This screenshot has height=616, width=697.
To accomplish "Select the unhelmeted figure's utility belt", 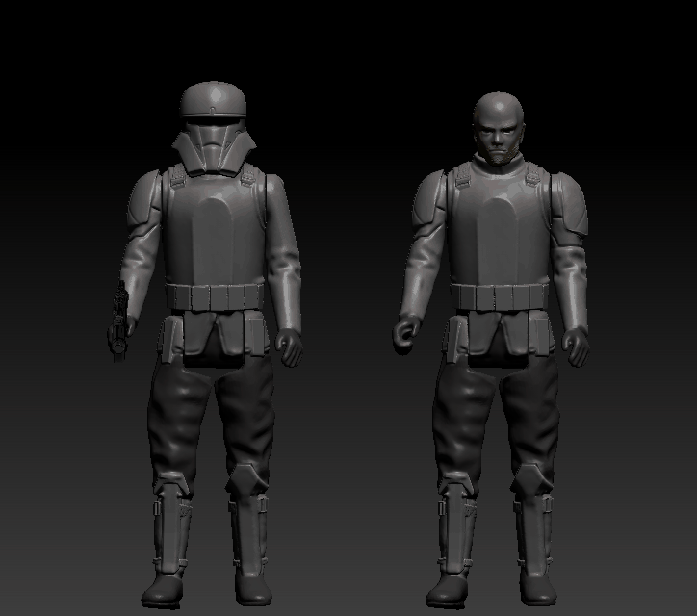I will point(500,296).
